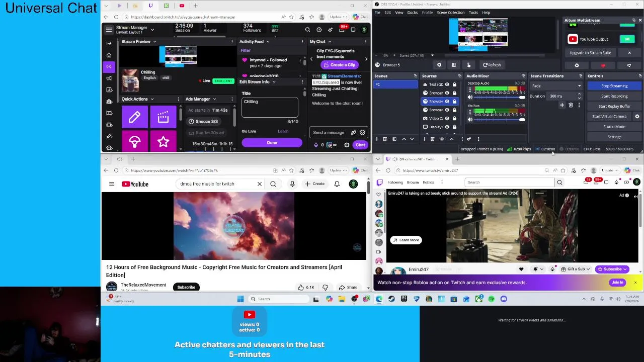Expand My Chat panel dropdown
644x362 pixels.
coord(330,42)
